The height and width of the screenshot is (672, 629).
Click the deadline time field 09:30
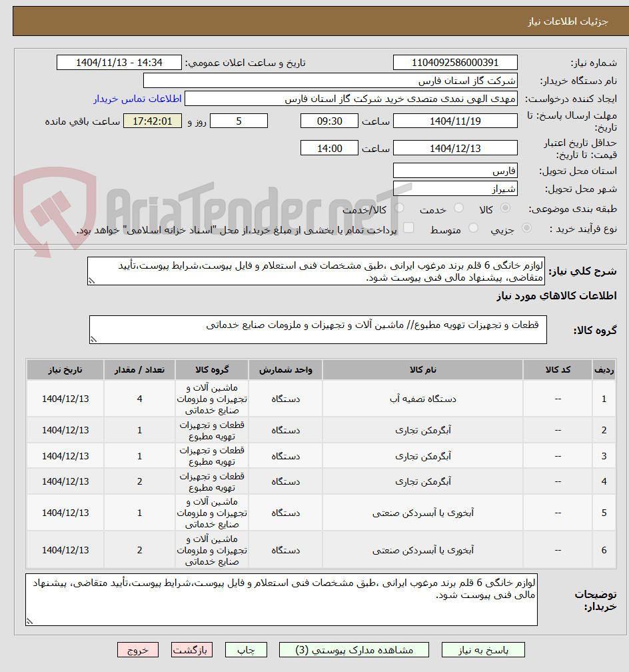point(329,121)
